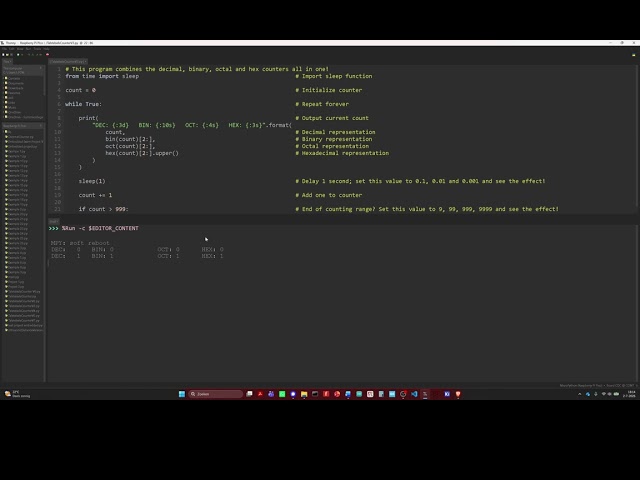Open the Brave browser from the taskbar
Screen dimensions: 640x480
tap(458, 394)
